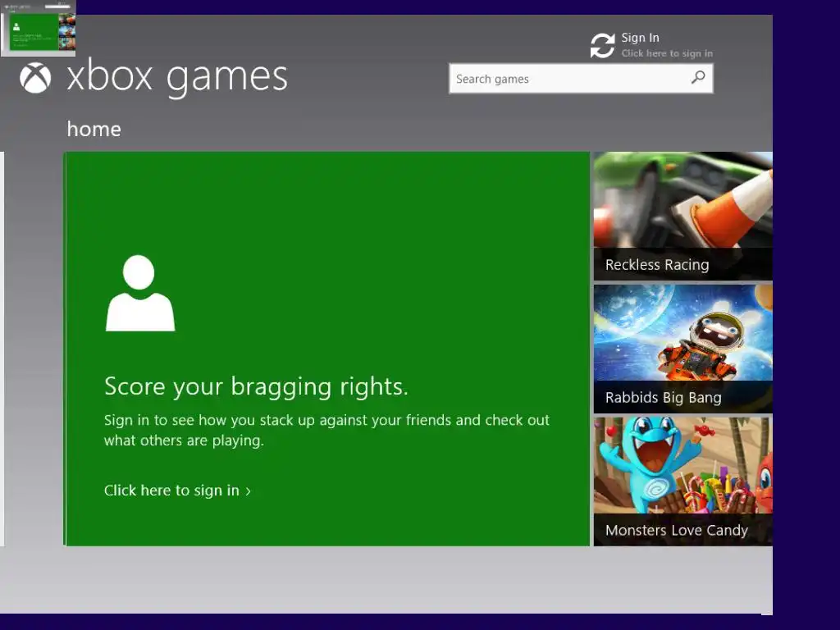
Task: Click 'Click here to sign in' under Sign In
Action: tap(667, 53)
